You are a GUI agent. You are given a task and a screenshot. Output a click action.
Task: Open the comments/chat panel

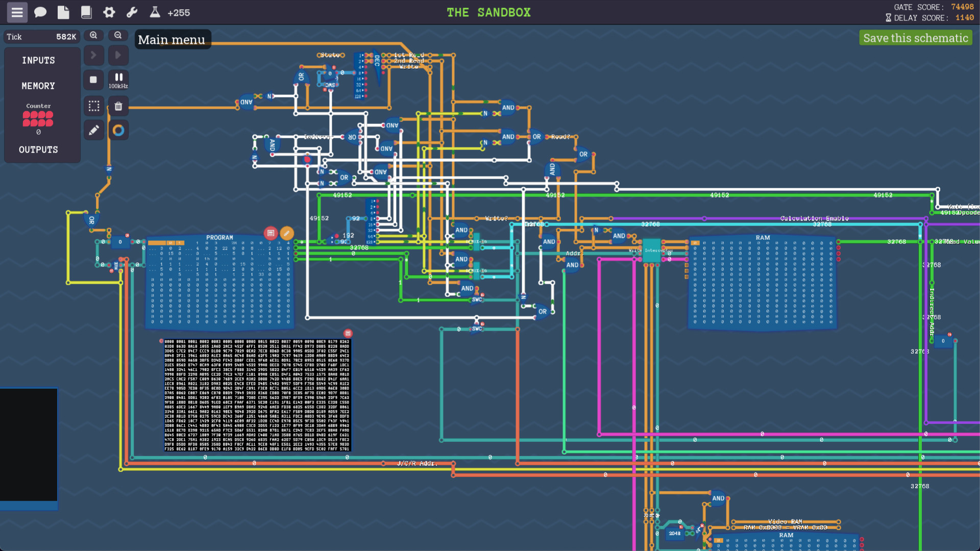40,12
